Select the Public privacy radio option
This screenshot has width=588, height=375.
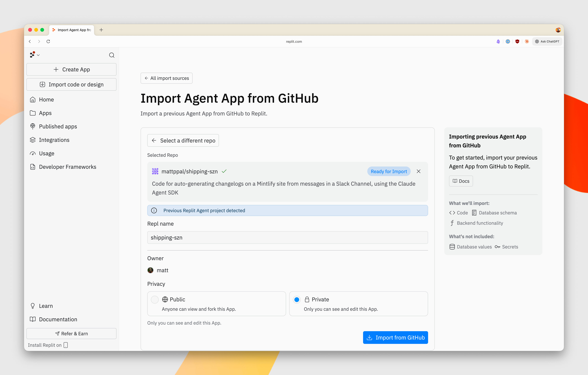point(155,299)
